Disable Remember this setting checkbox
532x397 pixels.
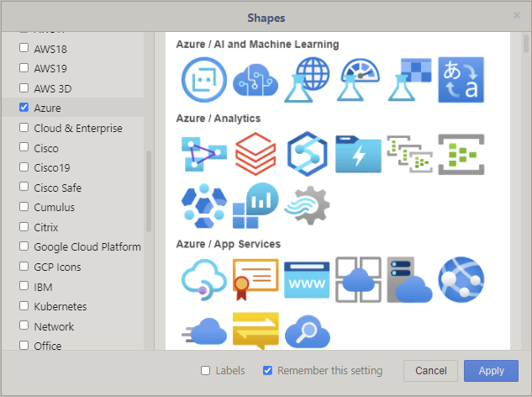[267, 371]
